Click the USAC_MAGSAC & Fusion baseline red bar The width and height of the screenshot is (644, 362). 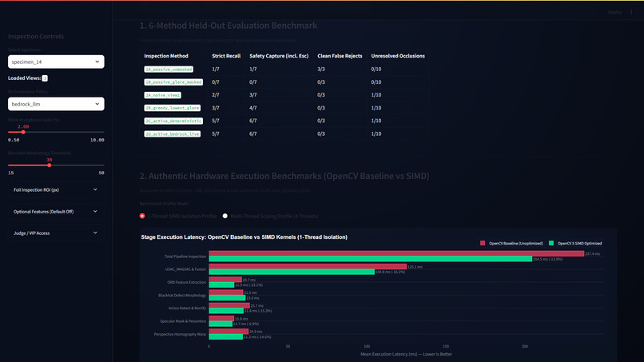[x=308, y=267]
